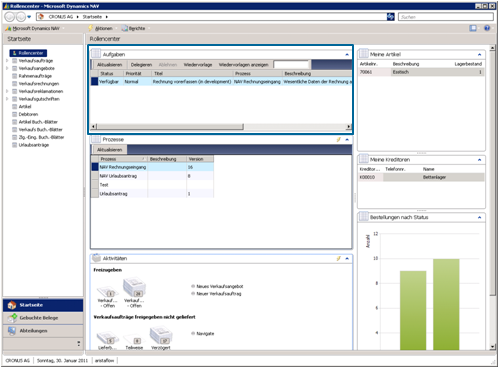The width and height of the screenshot is (499, 368).
Task: Click the Urlaubsanträge list icon
Action: point(14,145)
